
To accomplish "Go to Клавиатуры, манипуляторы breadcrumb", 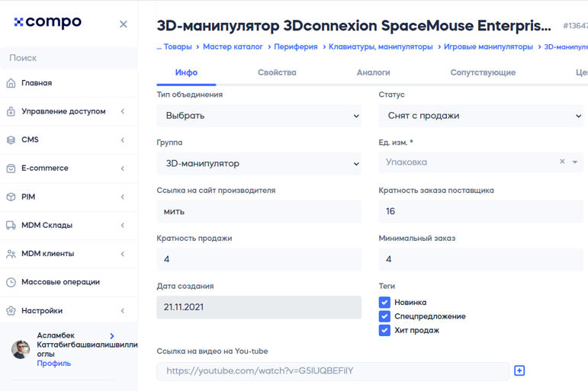I will (x=381, y=46).
